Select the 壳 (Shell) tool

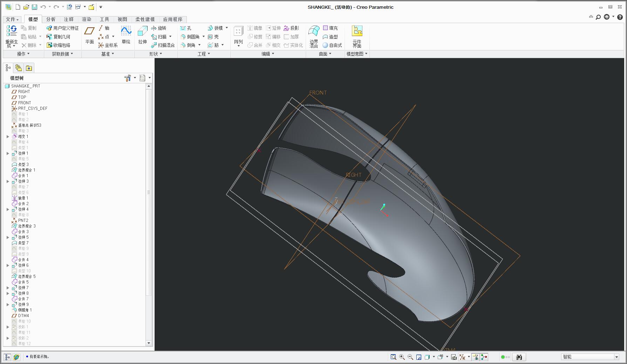coord(213,37)
